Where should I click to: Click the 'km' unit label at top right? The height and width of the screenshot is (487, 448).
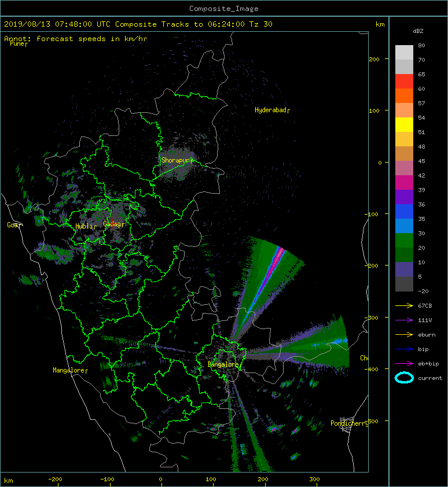coord(380,24)
